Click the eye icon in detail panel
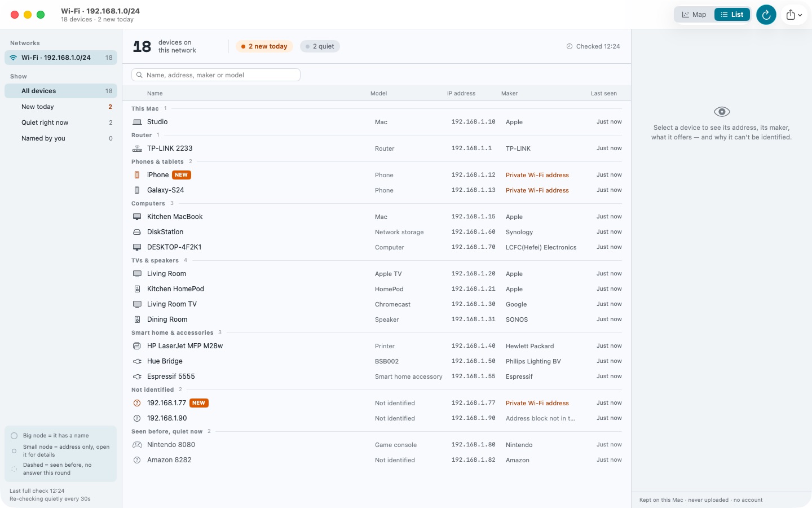This screenshot has height=508, width=812. [722, 112]
